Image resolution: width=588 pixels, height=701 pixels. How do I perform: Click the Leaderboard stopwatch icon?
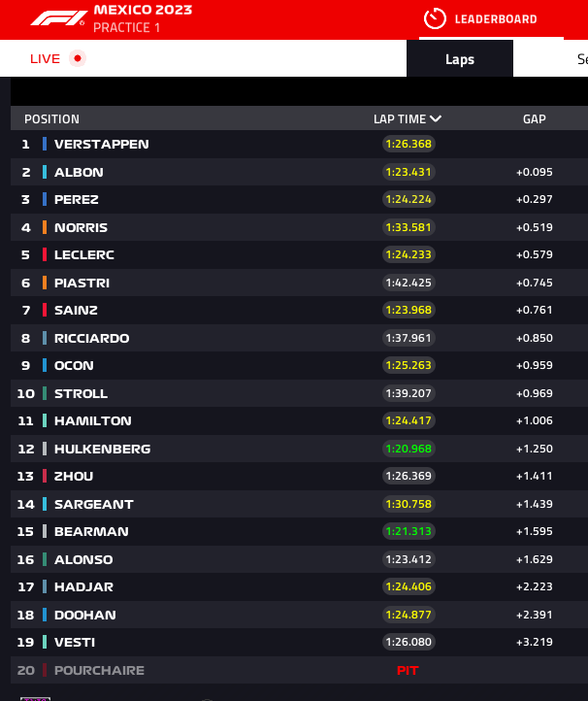(x=435, y=18)
